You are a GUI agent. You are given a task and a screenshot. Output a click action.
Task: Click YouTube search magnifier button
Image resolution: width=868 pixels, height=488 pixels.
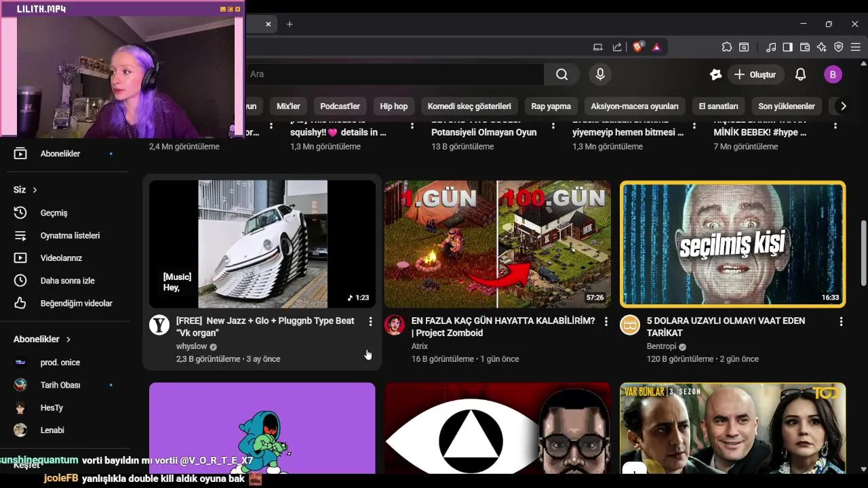point(561,75)
